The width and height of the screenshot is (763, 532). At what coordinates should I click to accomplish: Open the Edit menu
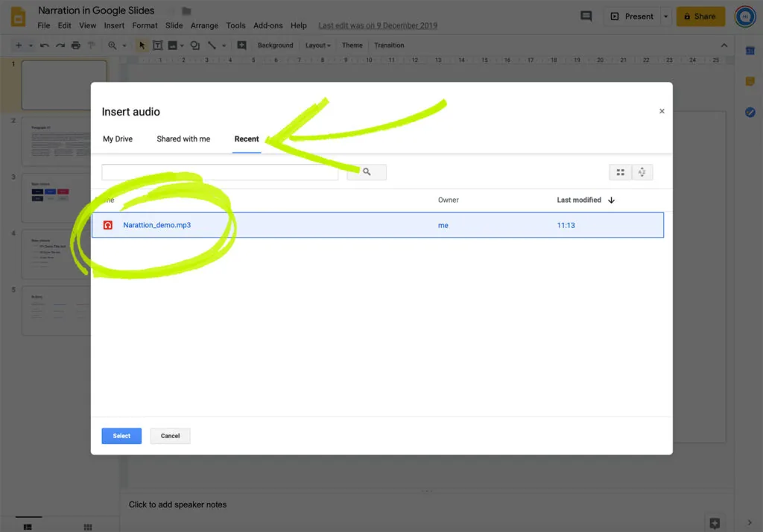click(64, 26)
